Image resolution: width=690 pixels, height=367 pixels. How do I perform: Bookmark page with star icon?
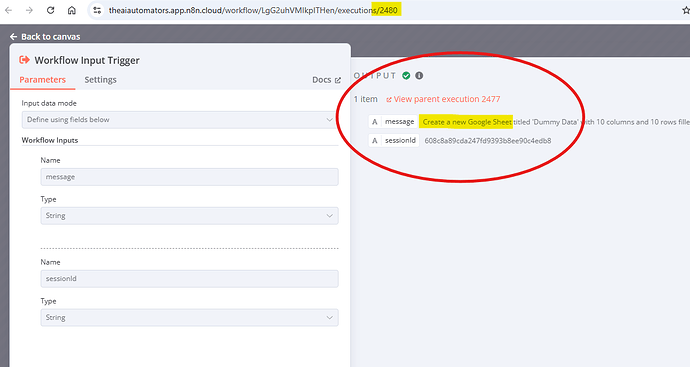(x=685, y=10)
